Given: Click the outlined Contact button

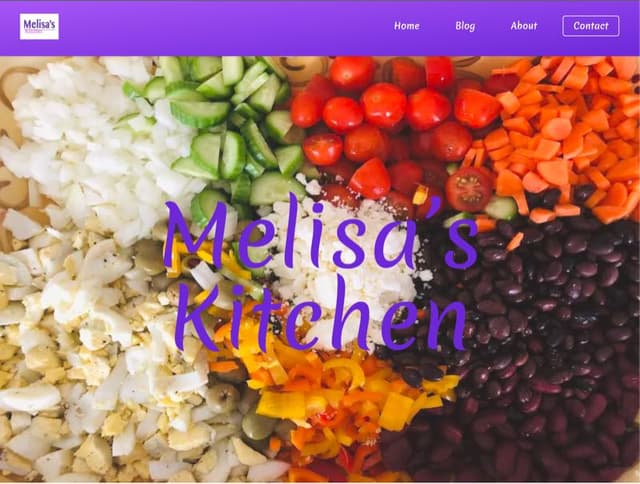Looking at the screenshot, I should click(x=591, y=26).
